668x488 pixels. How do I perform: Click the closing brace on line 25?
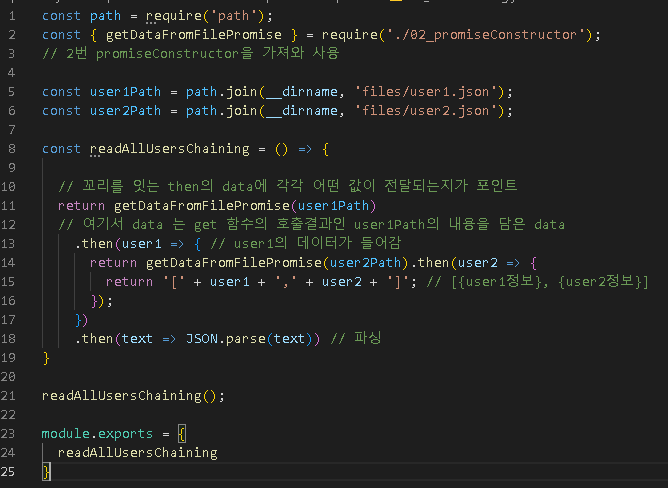pyautogui.click(x=46, y=472)
